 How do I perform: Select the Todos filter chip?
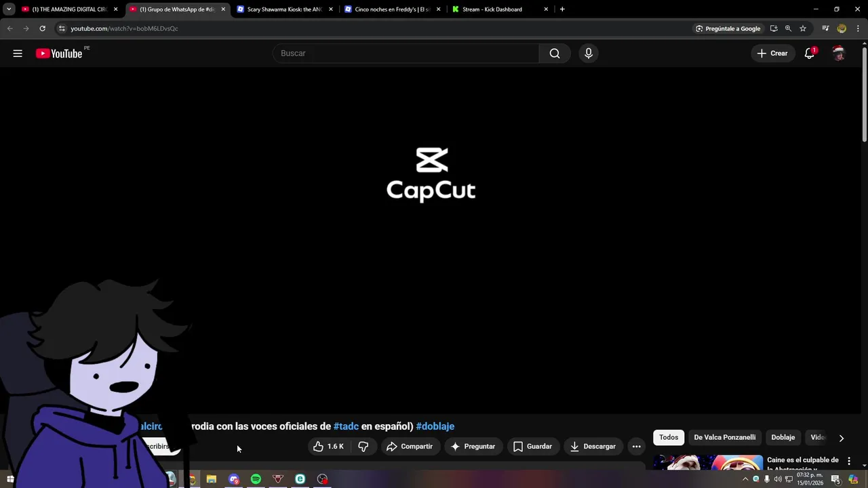[x=669, y=437]
